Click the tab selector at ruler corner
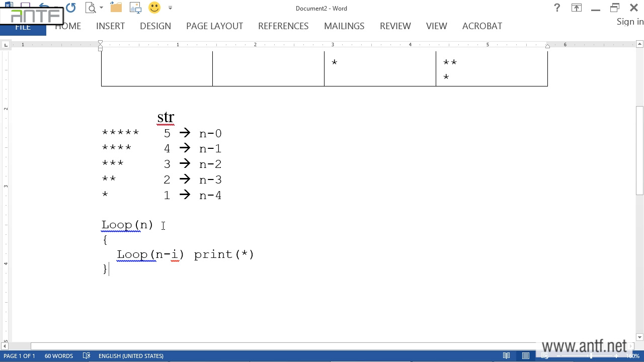This screenshot has width=644, height=362. click(6, 45)
